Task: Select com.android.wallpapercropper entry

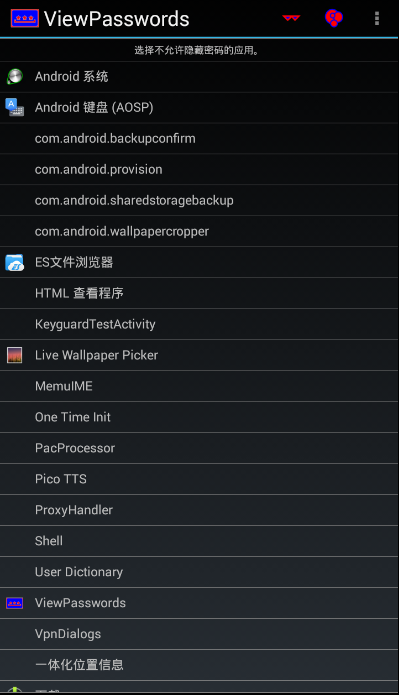Action: (199, 231)
